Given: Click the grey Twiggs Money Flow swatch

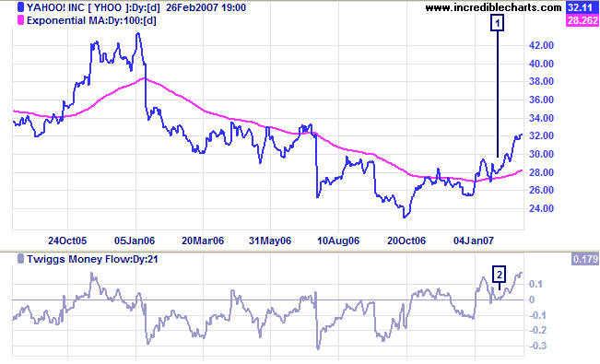Looking at the screenshot, I should (x=20, y=259).
